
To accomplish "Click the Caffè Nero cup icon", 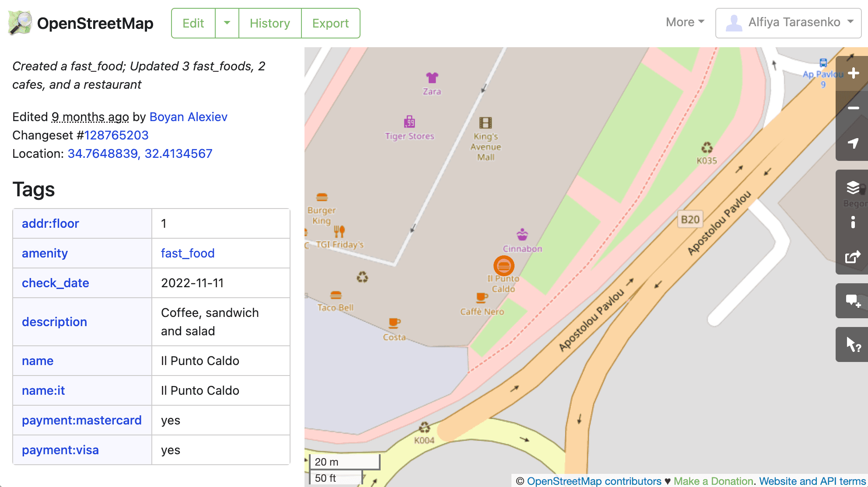I will pyautogui.click(x=482, y=298).
